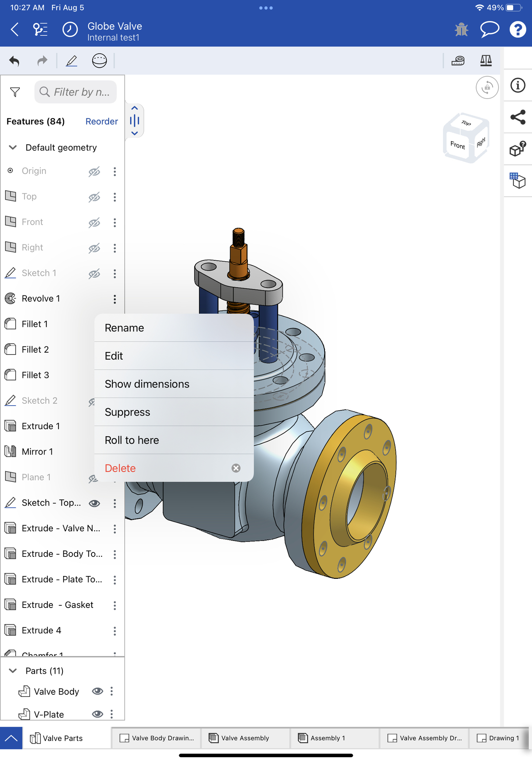Screen dimensions: 532x762
Task: Open mass properties scale icon
Action: click(486, 61)
